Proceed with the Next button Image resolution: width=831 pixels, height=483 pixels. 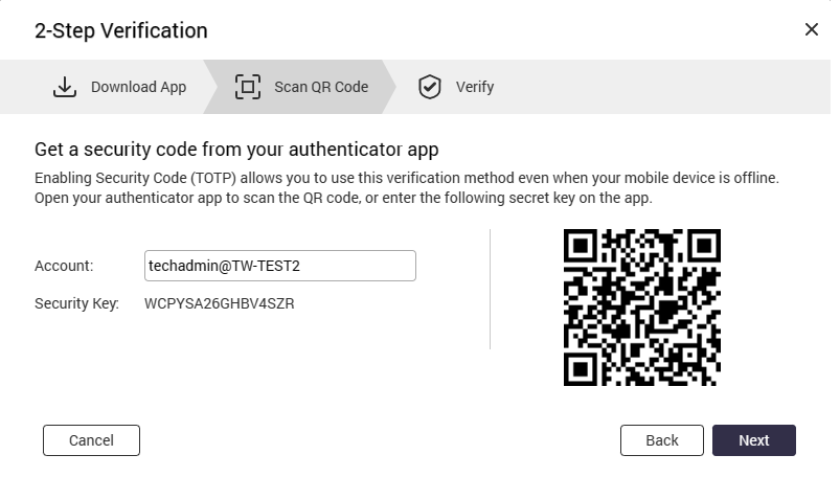(x=753, y=440)
